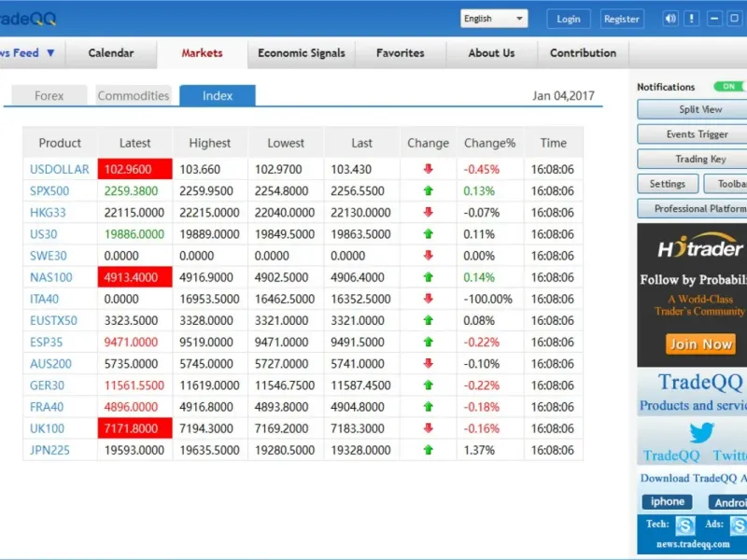The image size is (747, 560).
Task: Go to the Calendar menu item
Action: coord(111,53)
